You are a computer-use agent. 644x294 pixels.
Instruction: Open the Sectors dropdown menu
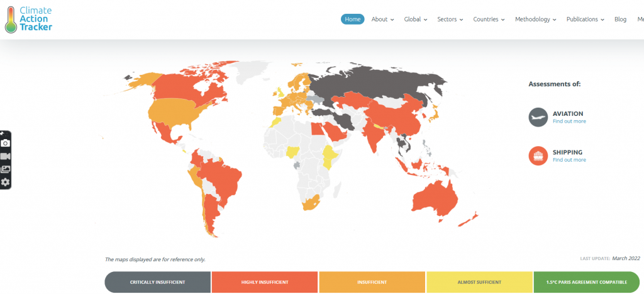[450, 20]
